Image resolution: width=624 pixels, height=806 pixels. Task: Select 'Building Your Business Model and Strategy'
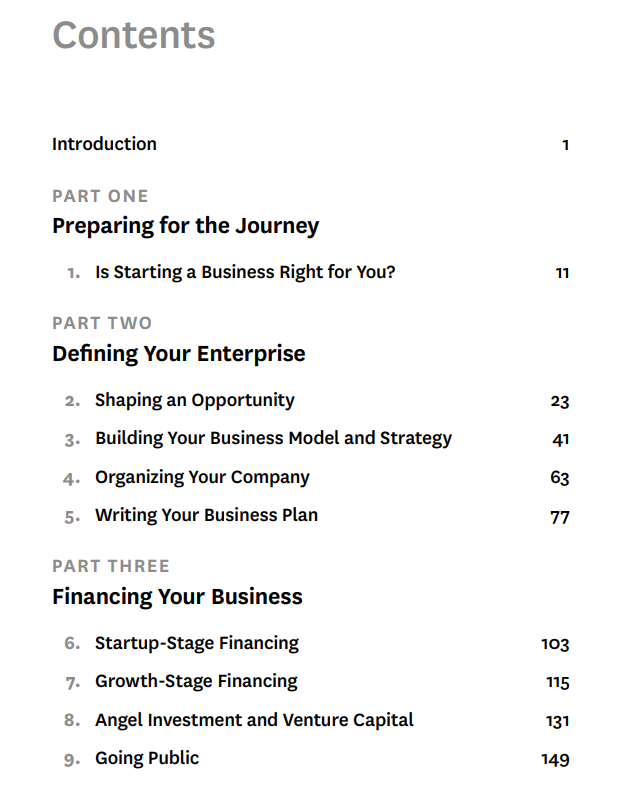(x=273, y=438)
